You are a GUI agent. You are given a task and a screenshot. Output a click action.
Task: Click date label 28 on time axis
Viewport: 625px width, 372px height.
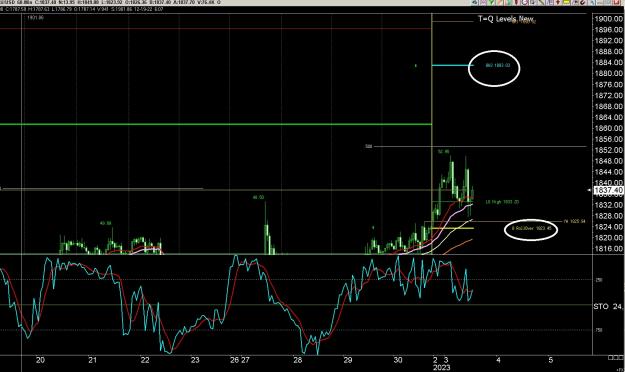click(x=298, y=360)
